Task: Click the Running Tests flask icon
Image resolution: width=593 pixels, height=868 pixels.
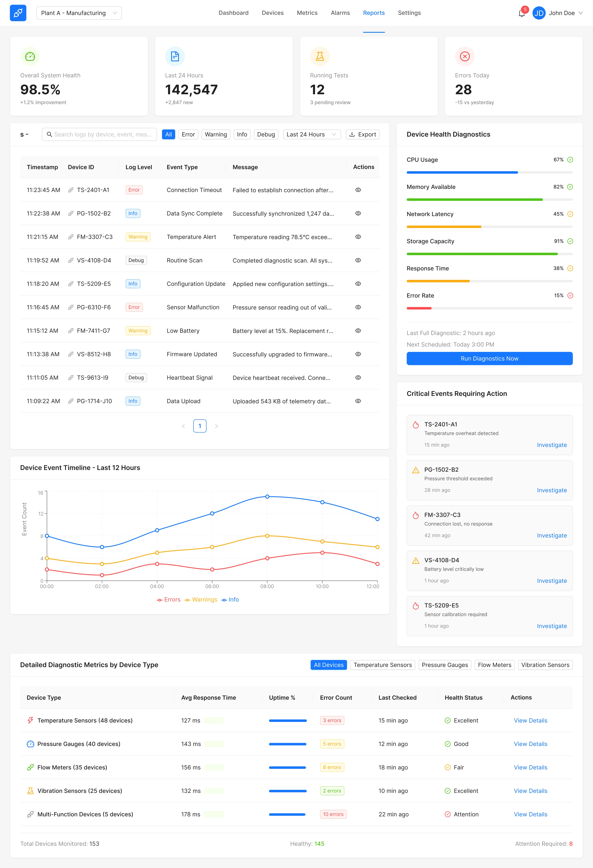Action: coord(320,56)
